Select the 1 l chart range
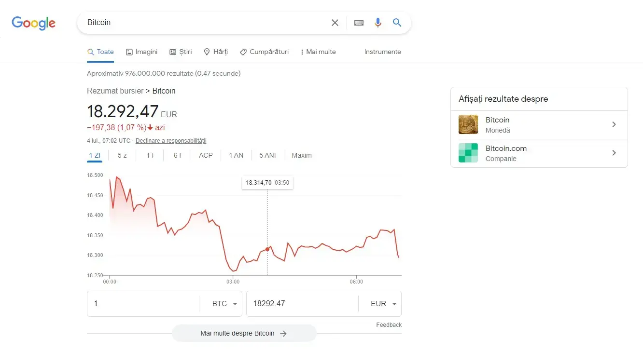 pyautogui.click(x=150, y=155)
